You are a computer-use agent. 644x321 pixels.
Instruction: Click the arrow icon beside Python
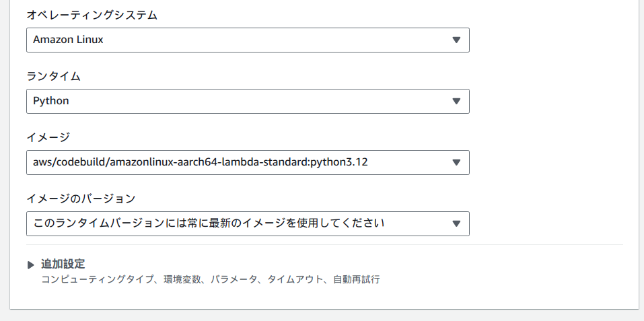(456, 101)
